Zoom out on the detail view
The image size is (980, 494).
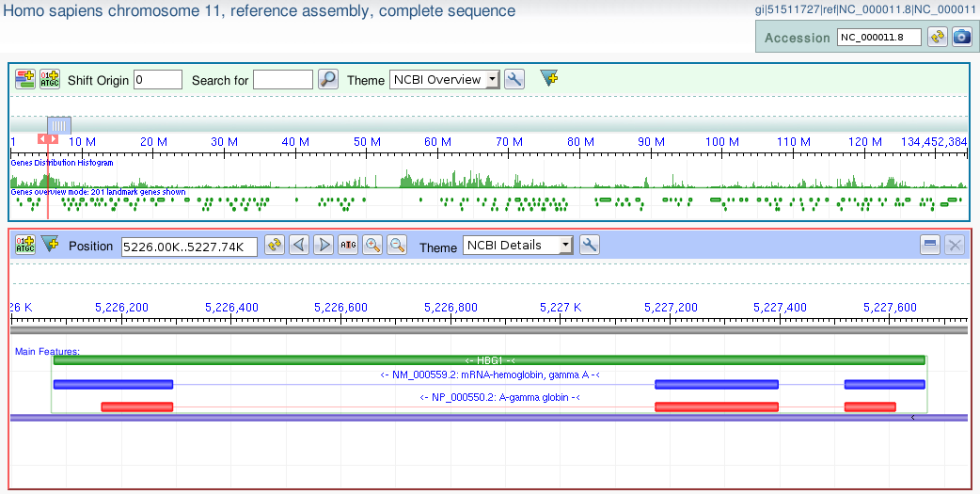(397, 246)
